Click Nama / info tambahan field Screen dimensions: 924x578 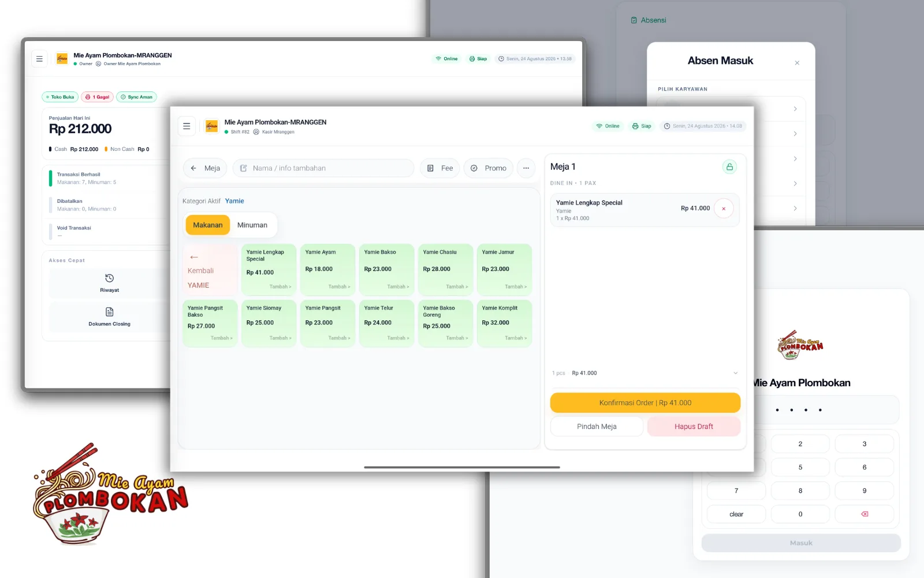[x=323, y=168]
